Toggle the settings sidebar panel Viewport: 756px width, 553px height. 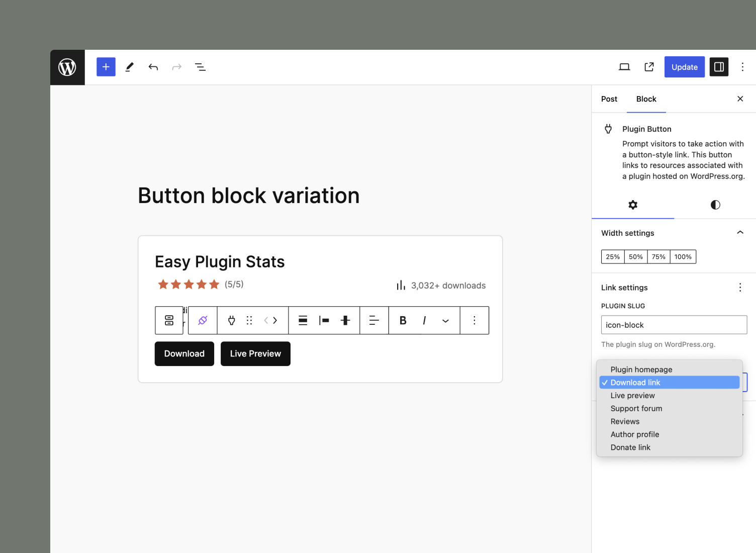(x=719, y=67)
